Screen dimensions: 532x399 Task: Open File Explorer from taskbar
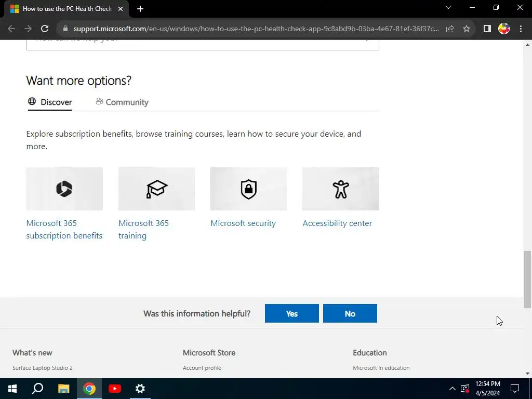coord(63,389)
